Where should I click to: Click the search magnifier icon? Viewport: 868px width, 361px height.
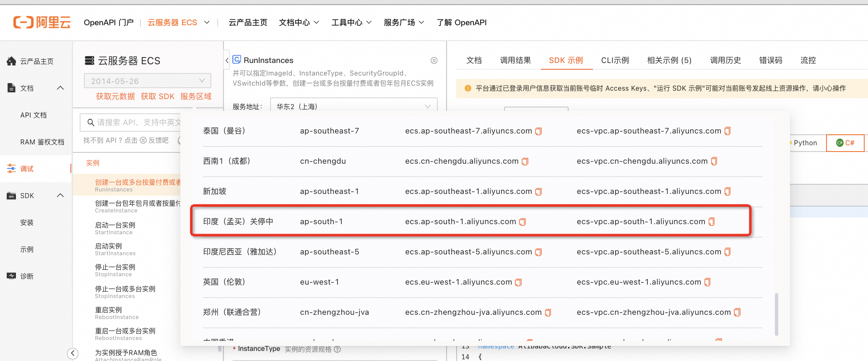coord(91,122)
